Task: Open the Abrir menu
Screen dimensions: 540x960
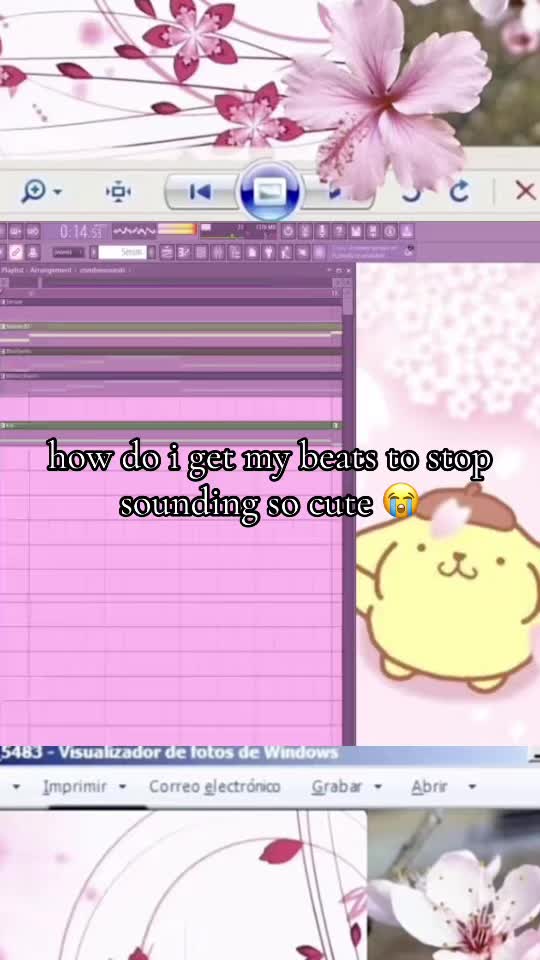Action: (x=429, y=787)
